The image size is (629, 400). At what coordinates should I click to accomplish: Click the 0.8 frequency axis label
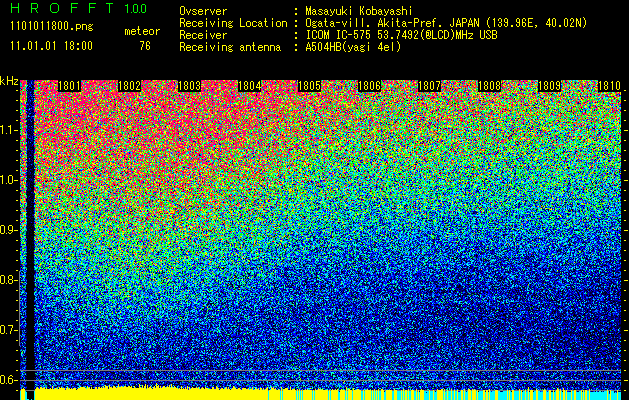(x=9, y=280)
